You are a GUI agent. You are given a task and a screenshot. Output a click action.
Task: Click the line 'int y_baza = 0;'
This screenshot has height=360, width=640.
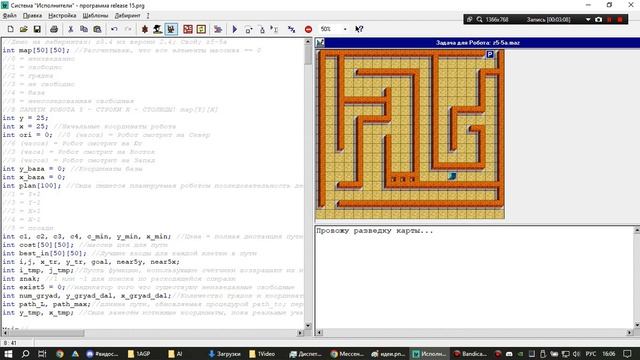click(33, 169)
